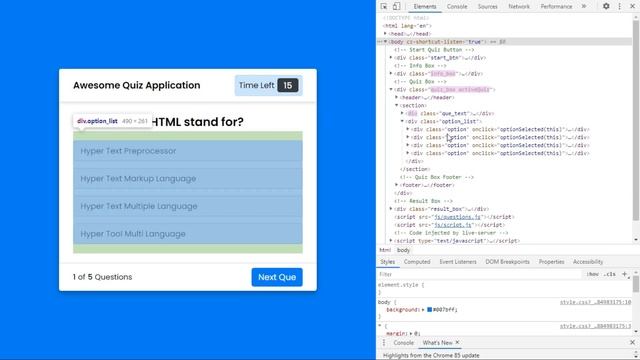Image resolution: width=640 pixels, height=360 pixels.
Task: Collapse the section element node
Action: point(397,105)
